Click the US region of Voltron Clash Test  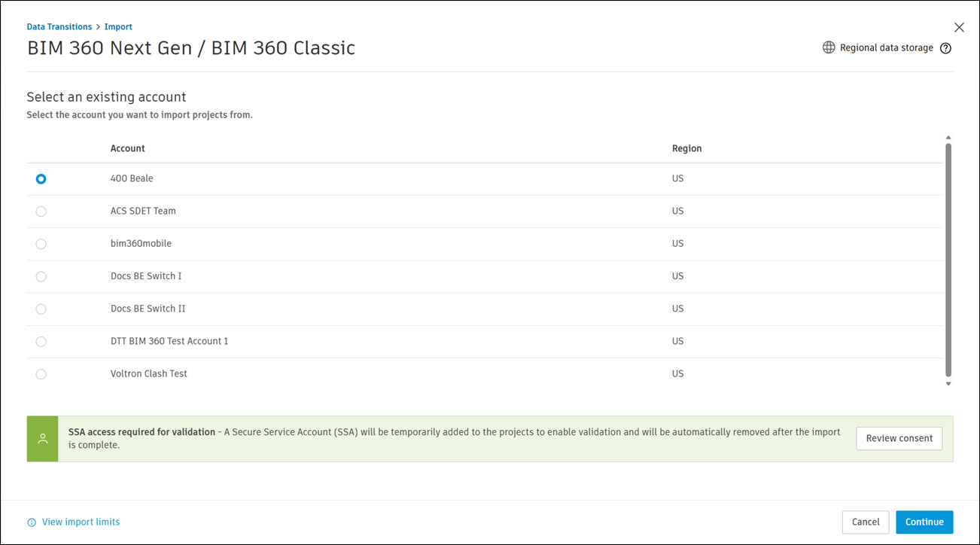click(677, 373)
